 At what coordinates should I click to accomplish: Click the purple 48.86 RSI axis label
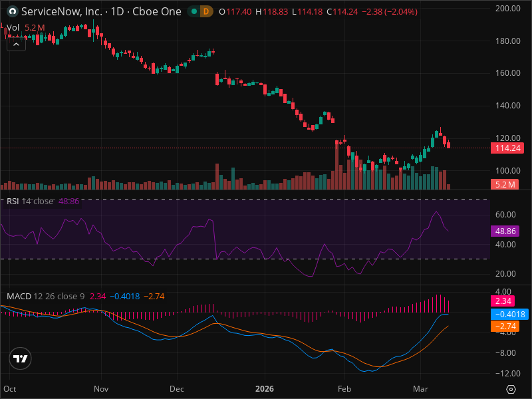point(505,231)
